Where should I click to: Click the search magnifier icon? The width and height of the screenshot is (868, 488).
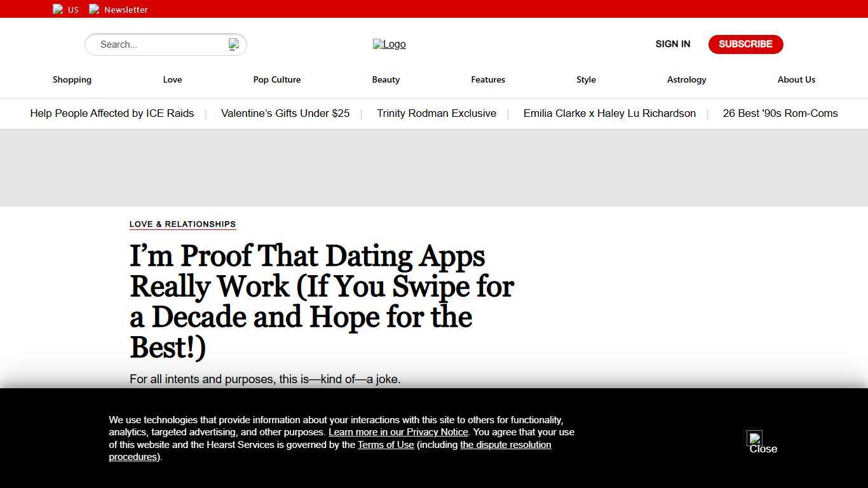234,44
